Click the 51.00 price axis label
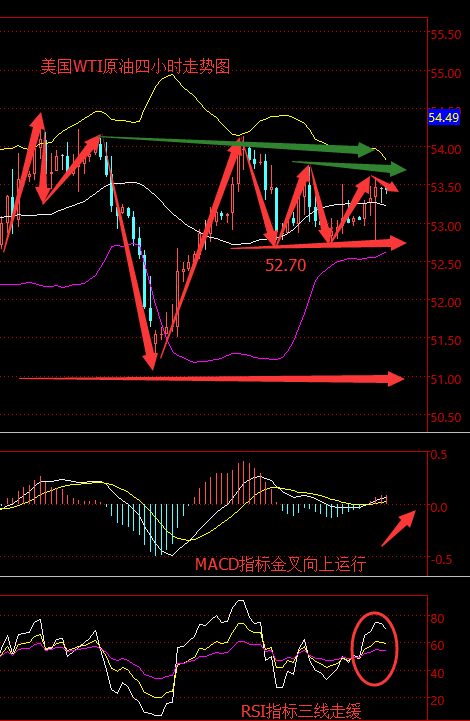This screenshot has width=470, height=721. (x=446, y=379)
